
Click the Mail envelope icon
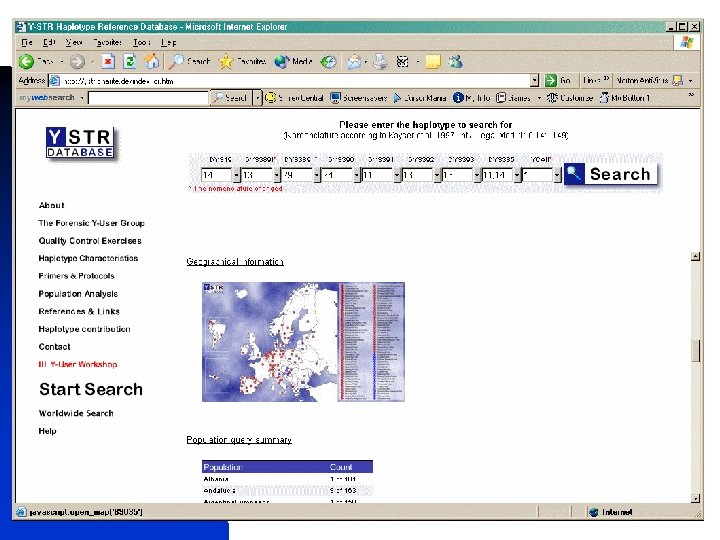point(354,61)
